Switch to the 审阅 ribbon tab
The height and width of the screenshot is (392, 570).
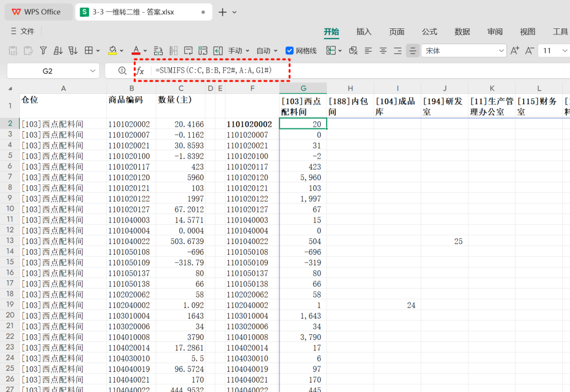[495, 32]
